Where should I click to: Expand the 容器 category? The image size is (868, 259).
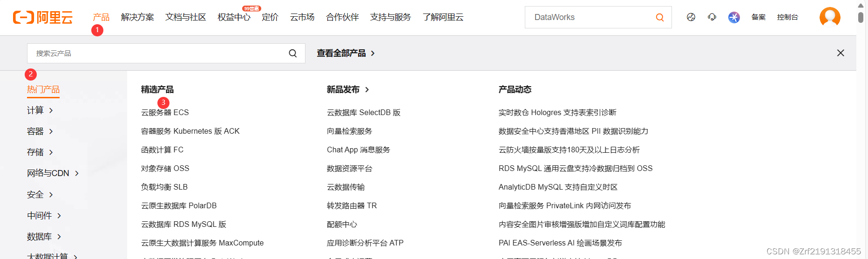[x=40, y=131]
